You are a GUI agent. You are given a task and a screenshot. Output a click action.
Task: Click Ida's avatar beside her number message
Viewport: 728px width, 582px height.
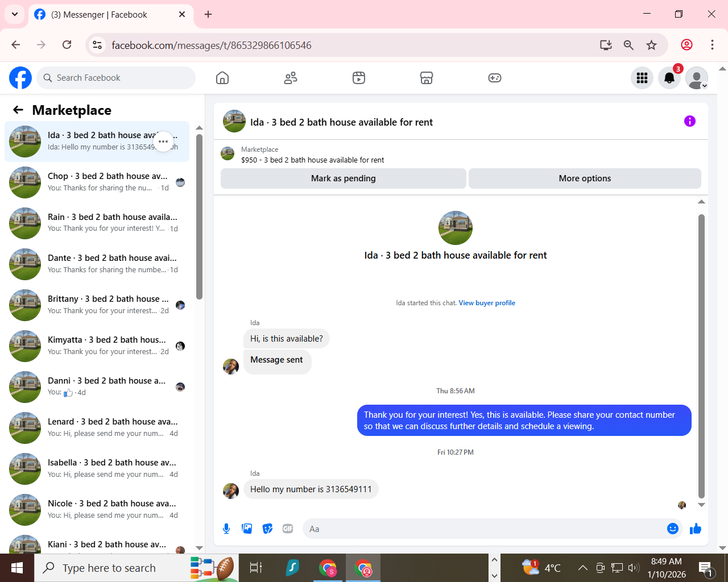point(231,491)
